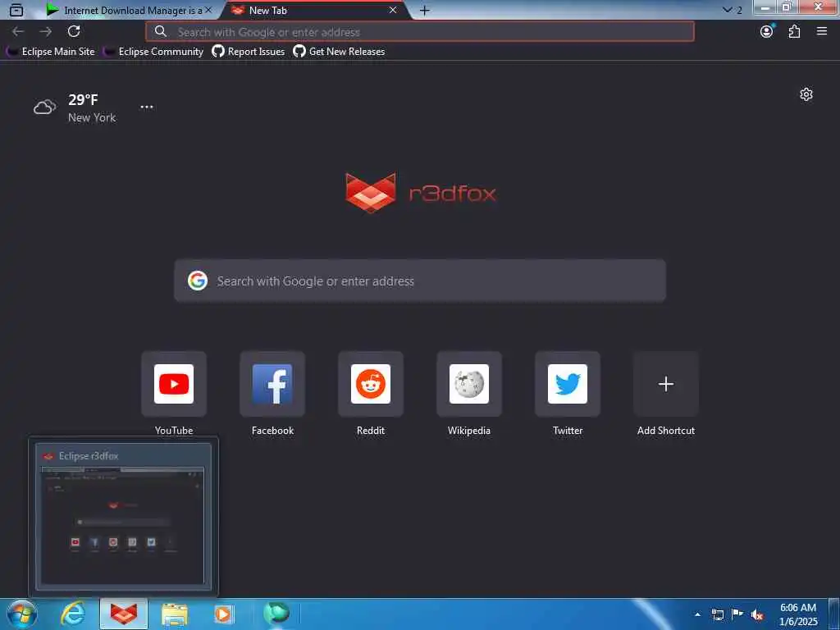This screenshot has height=630, width=840.
Task: Open the green globe taskbar application
Action: (x=276, y=614)
